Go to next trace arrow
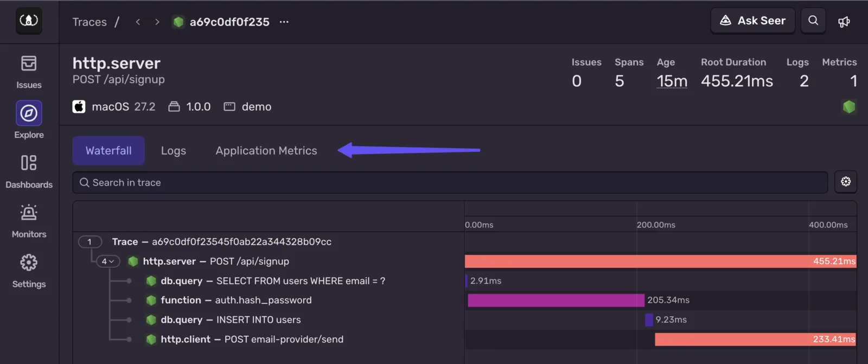Image resolution: width=868 pixels, height=364 pixels. (157, 22)
